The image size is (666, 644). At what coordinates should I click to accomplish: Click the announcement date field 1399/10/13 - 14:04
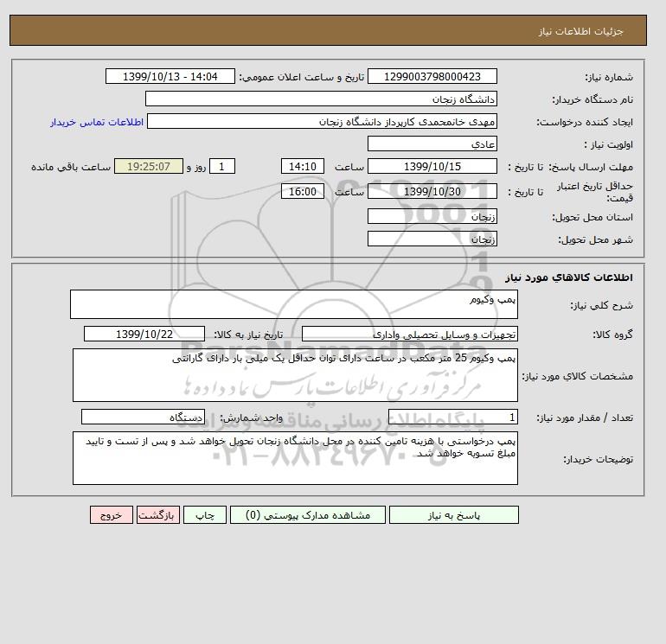coord(170,76)
